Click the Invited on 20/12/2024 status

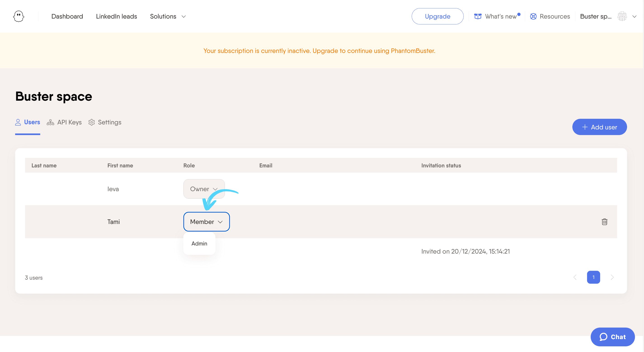tap(465, 251)
